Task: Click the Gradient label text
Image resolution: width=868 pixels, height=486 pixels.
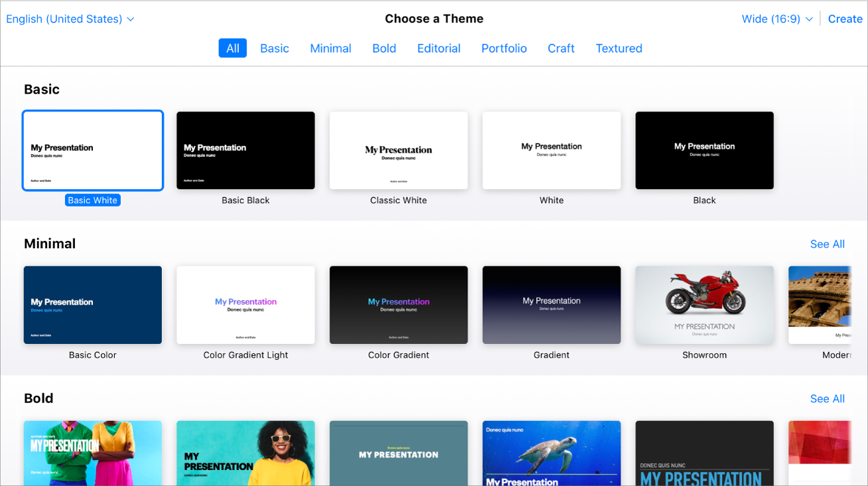Action: pyautogui.click(x=551, y=355)
